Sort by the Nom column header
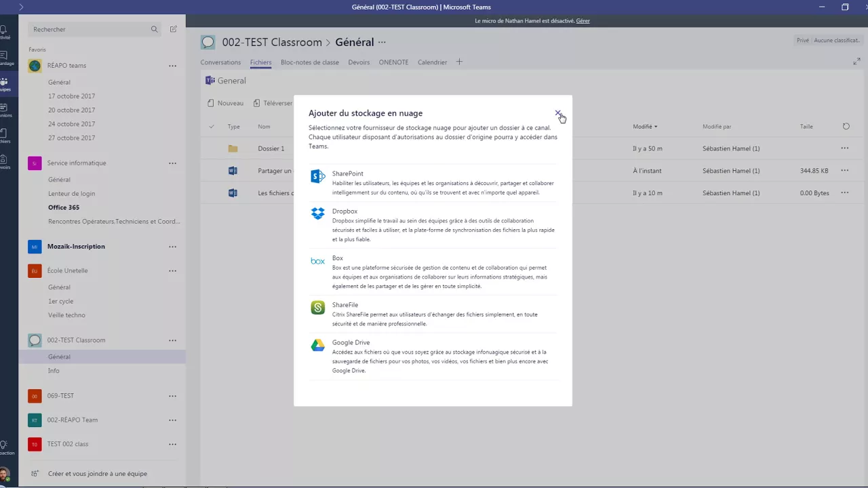Image resolution: width=868 pixels, height=488 pixels. tap(264, 127)
